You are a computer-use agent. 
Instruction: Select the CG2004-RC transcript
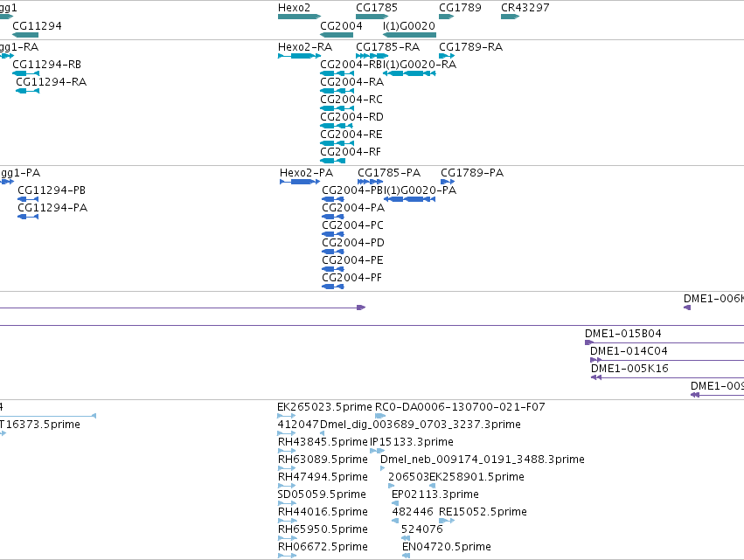click(337, 108)
